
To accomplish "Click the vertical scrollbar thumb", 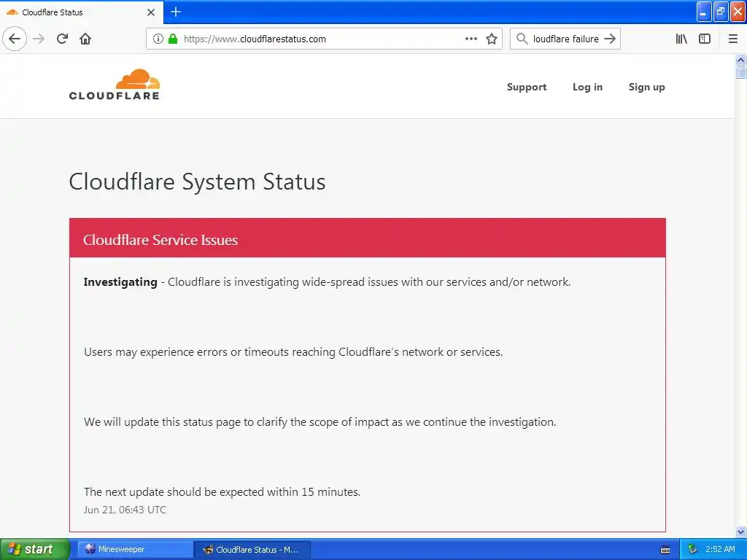I will coord(740,72).
